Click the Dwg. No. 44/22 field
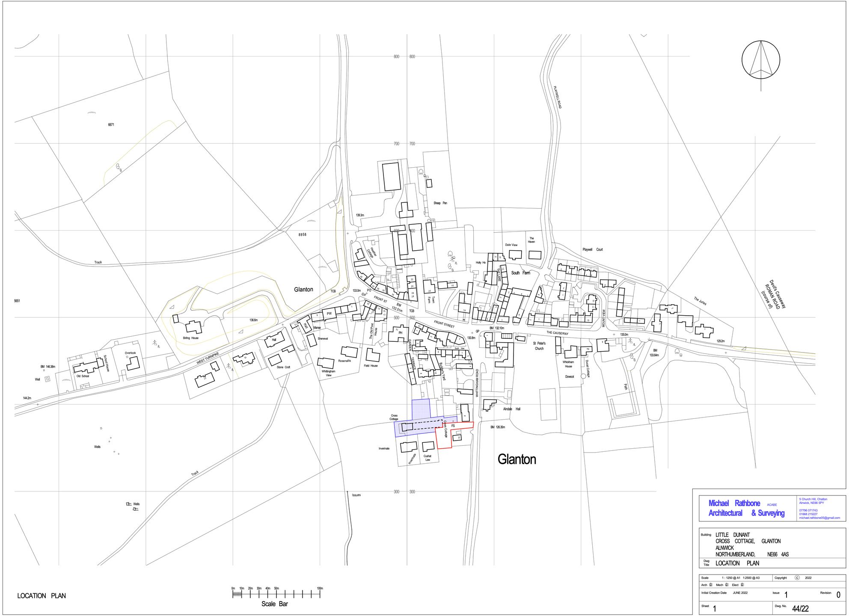This screenshot has height=616, width=849. (800, 608)
